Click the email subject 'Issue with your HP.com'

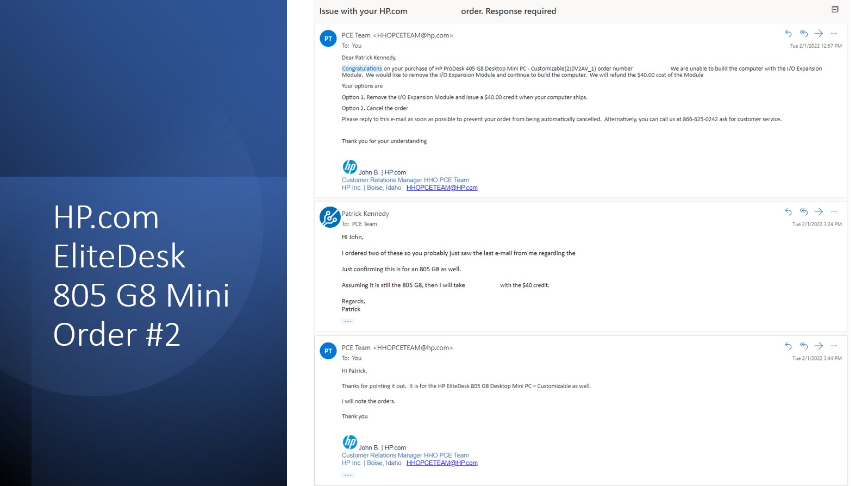[363, 11]
